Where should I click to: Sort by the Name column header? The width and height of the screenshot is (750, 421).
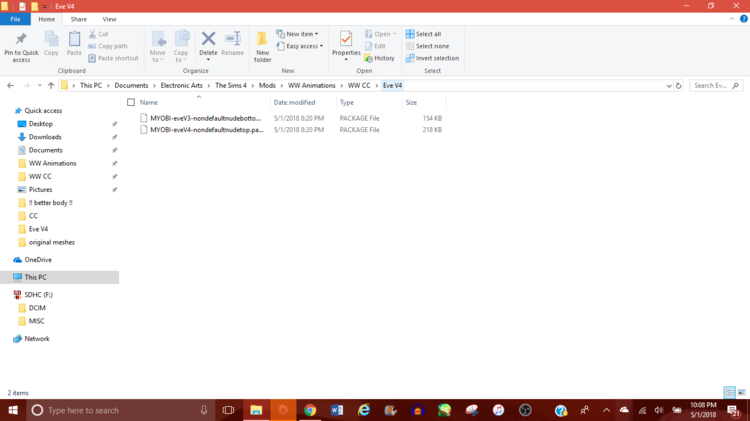(x=149, y=102)
